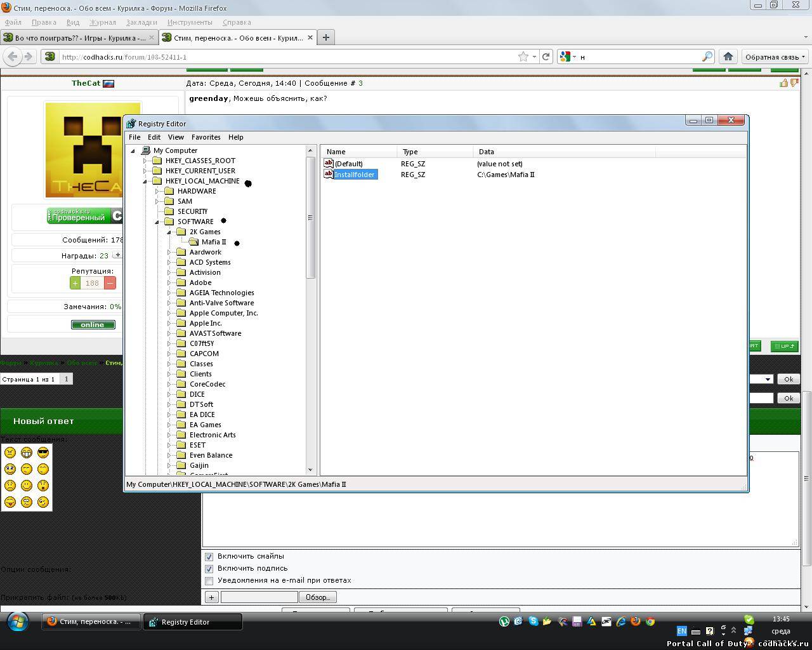Collapse the SOFTWARE key
The image size is (812, 650).
[x=157, y=222]
